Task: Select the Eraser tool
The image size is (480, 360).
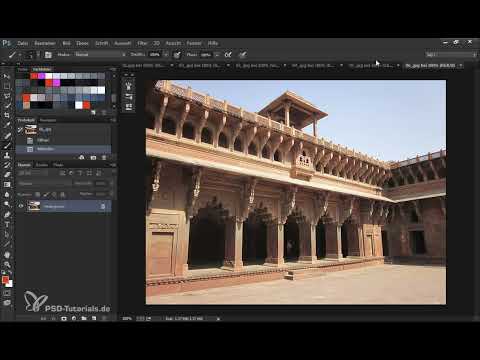Action: pyautogui.click(x=7, y=175)
